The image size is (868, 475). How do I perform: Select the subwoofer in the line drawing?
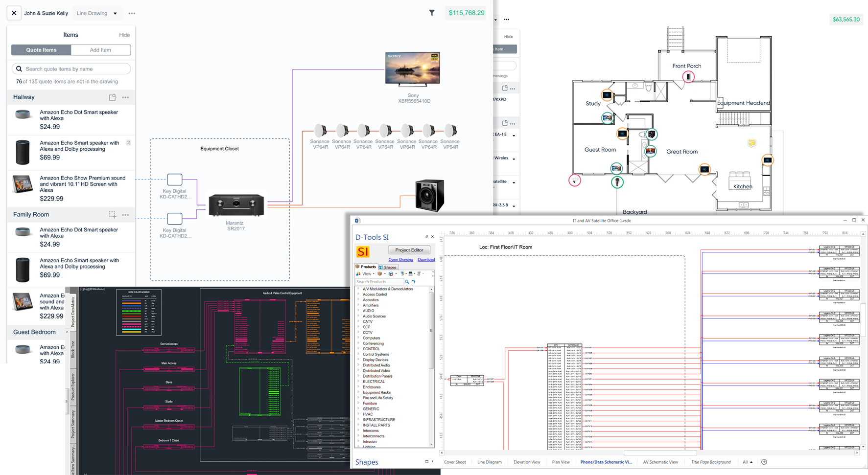pos(429,196)
